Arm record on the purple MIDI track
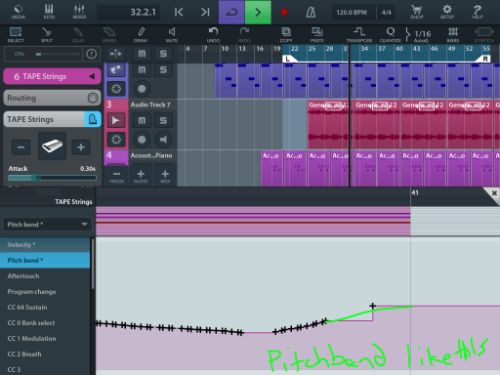500x375 pixels. point(142,89)
